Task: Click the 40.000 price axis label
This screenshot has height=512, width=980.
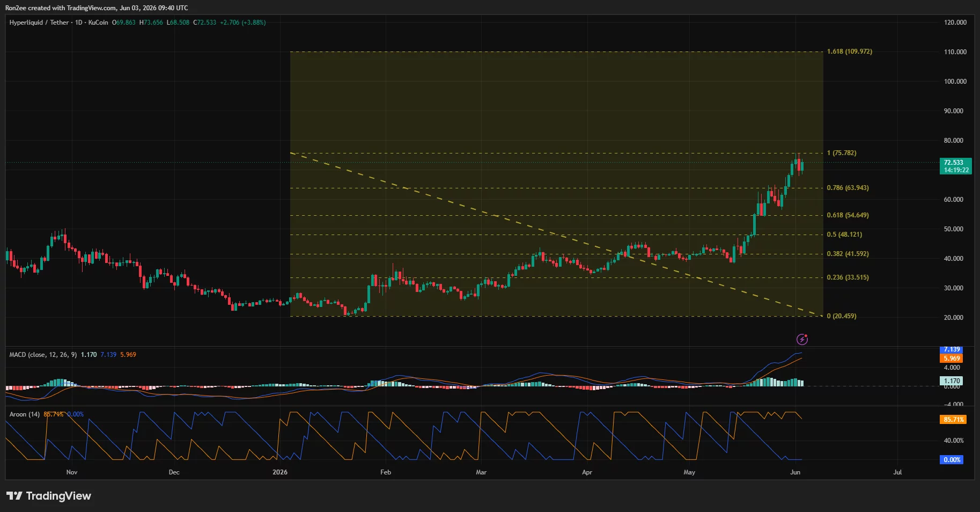Action: pos(954,259)
